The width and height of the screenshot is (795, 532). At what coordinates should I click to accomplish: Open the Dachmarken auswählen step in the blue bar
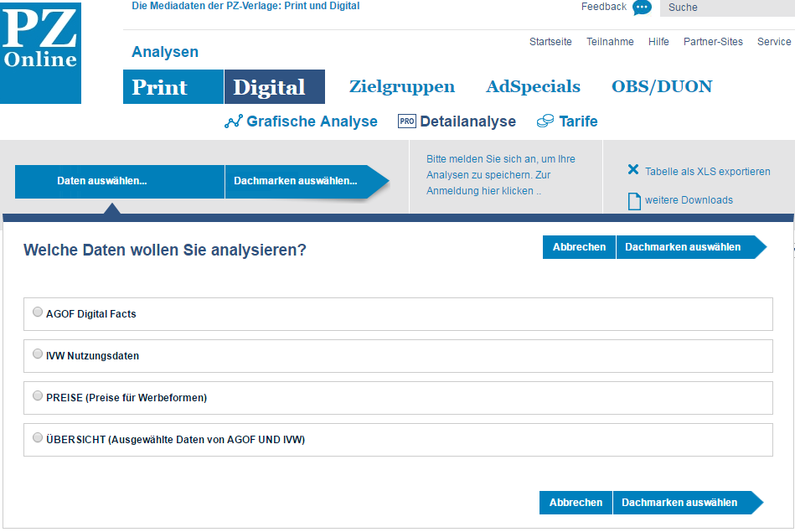coord(296,181)
